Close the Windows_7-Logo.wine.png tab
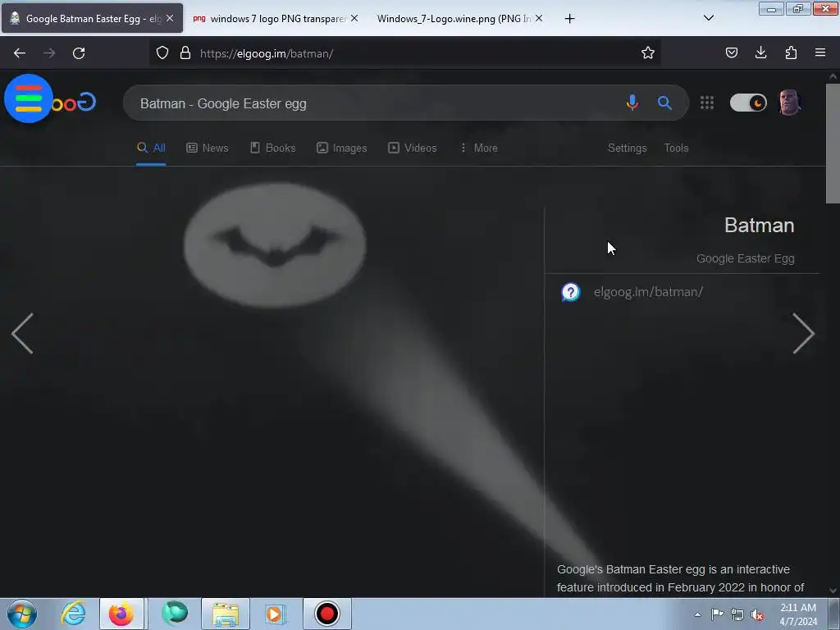 point(539,18)
